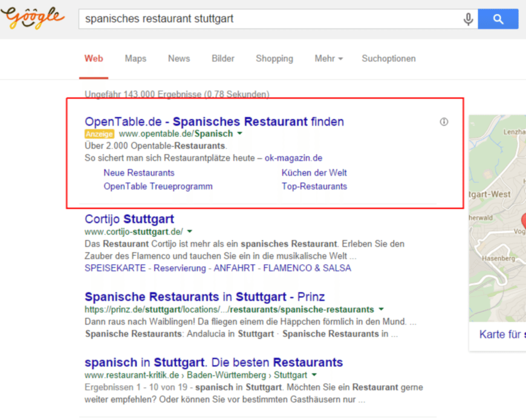Click the Top-Restaurants sitelink
Screen dimensions: 526x420
pyautogui.click(x=314, y=186)
